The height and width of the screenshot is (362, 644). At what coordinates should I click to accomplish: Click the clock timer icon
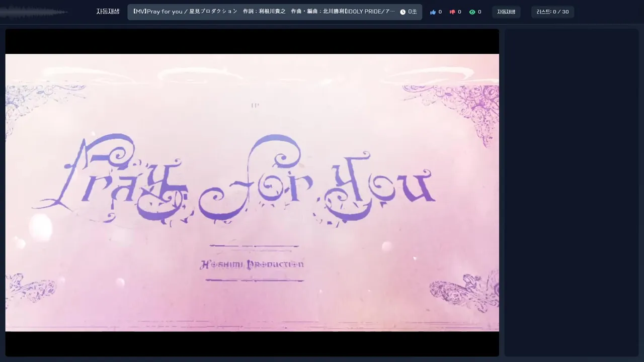[x=403, y=12]
